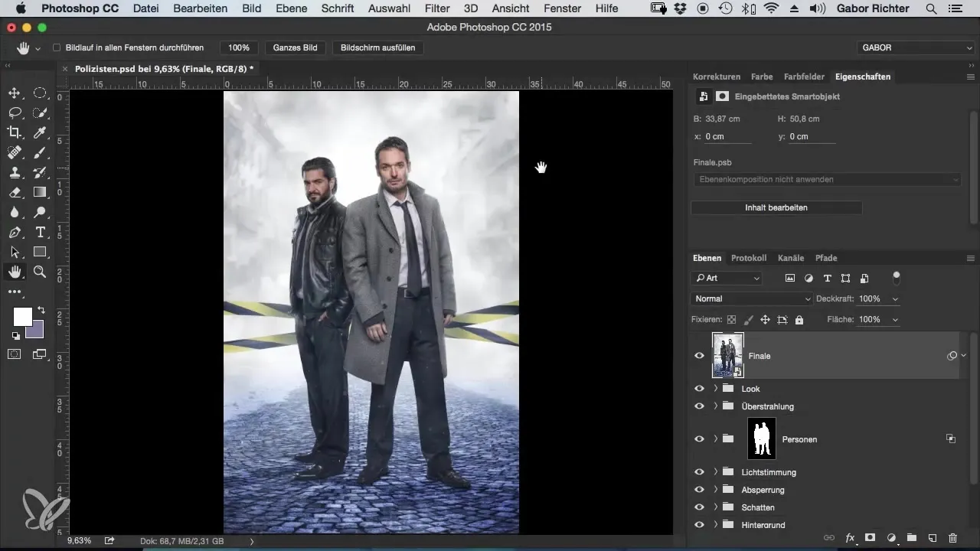Add a layer mask
This screenshot has height=551, width=980.
[871, 538]
